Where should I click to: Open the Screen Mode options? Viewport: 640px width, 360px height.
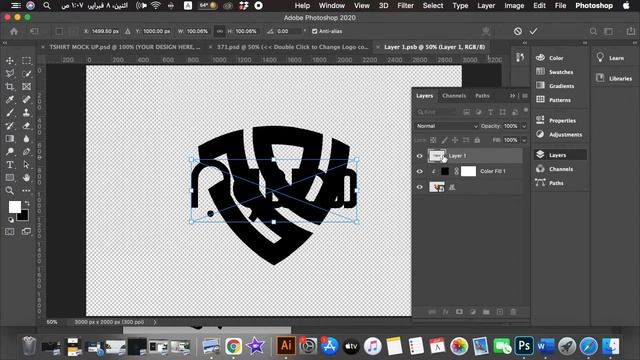pyautogui.click(x=27, y=232)
